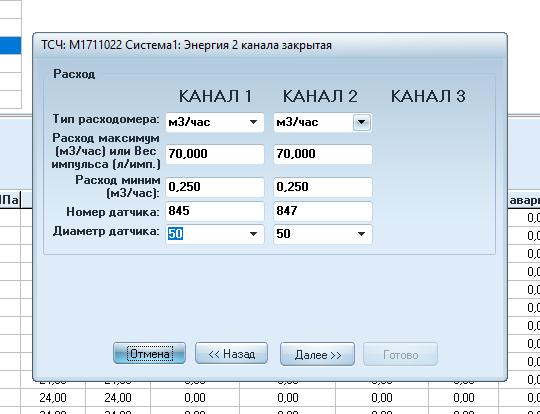Open Канал 2 flow meter type dropdown arrow

coord(362,122)
